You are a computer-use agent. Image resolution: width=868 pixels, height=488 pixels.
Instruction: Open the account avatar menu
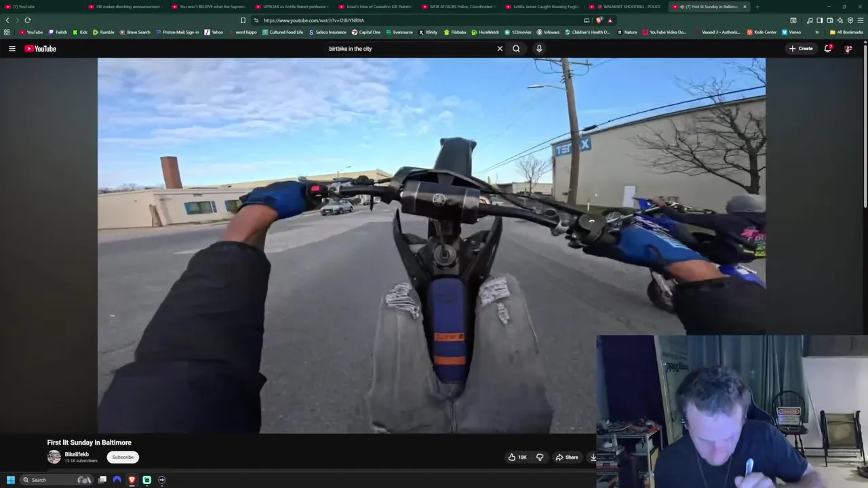[x=848, y=49]
